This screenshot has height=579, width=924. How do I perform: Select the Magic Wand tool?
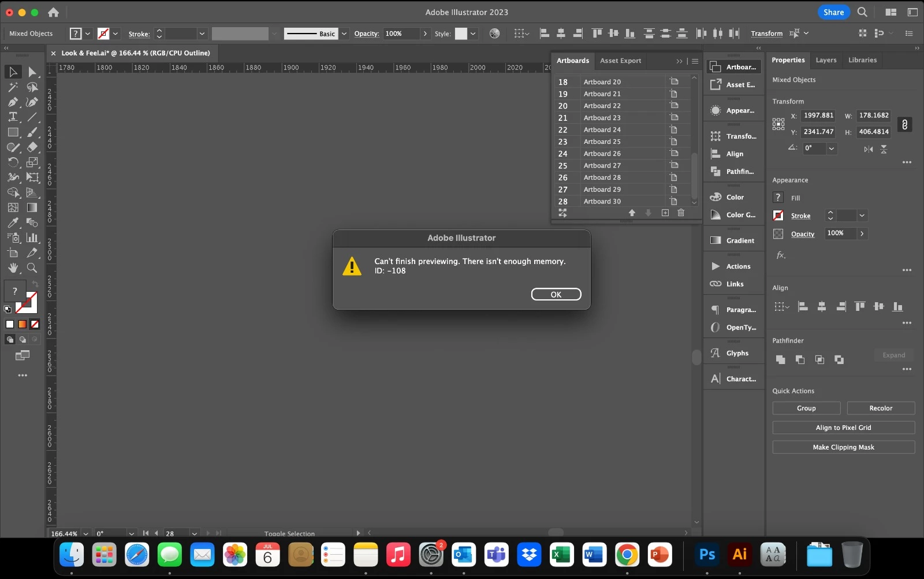pos(13,87)
